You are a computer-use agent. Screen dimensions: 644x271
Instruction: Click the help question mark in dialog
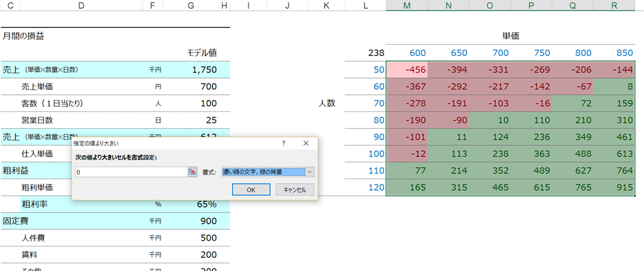(284, 143)
